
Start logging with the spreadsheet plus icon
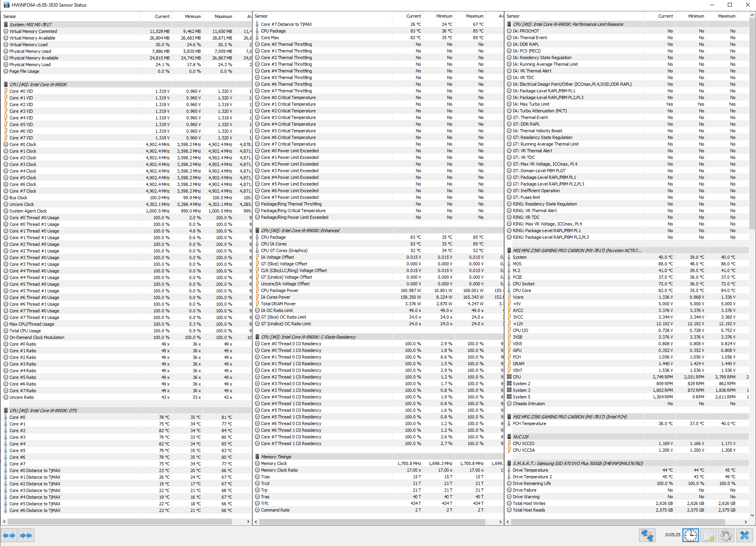tap(708, 535)
